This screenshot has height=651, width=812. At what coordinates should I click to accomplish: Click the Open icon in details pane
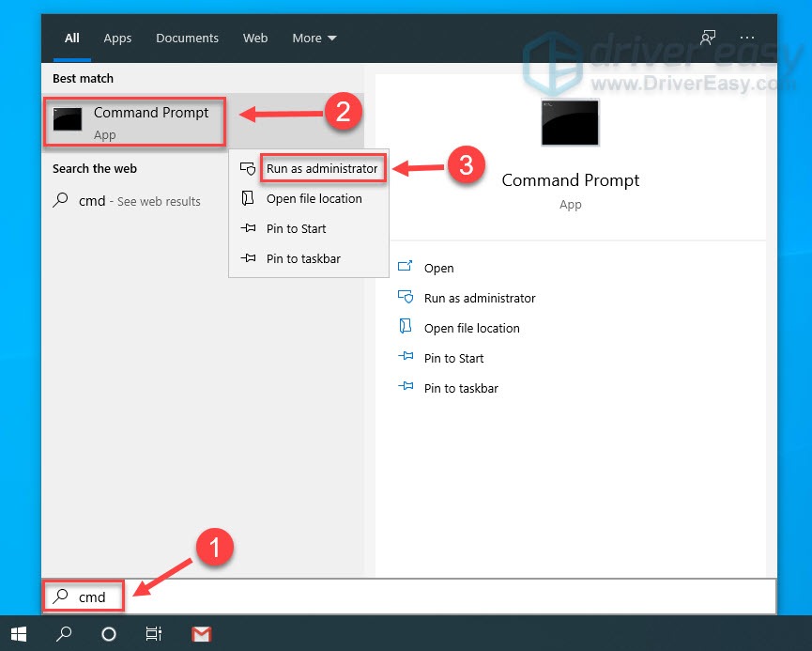405,266
